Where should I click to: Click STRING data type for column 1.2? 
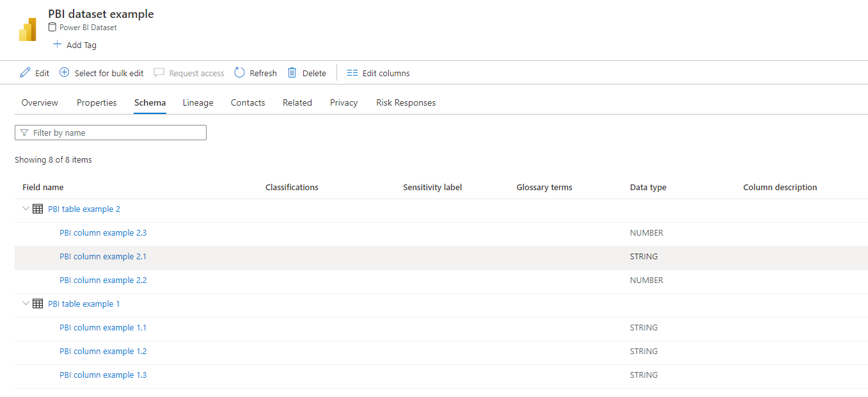(x=644, y=352)
